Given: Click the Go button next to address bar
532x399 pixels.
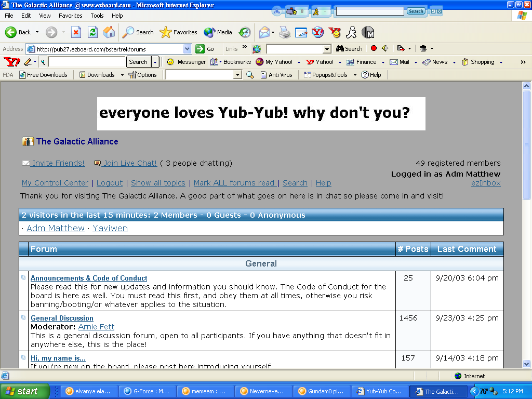Looking at the screenshot, I should [205, 49].
